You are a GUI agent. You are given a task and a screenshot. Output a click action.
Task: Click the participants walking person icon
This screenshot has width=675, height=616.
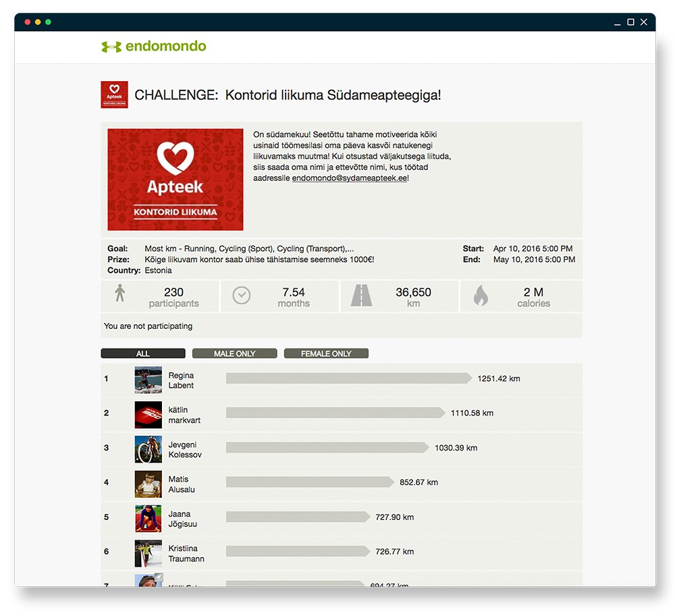point(120,293)
